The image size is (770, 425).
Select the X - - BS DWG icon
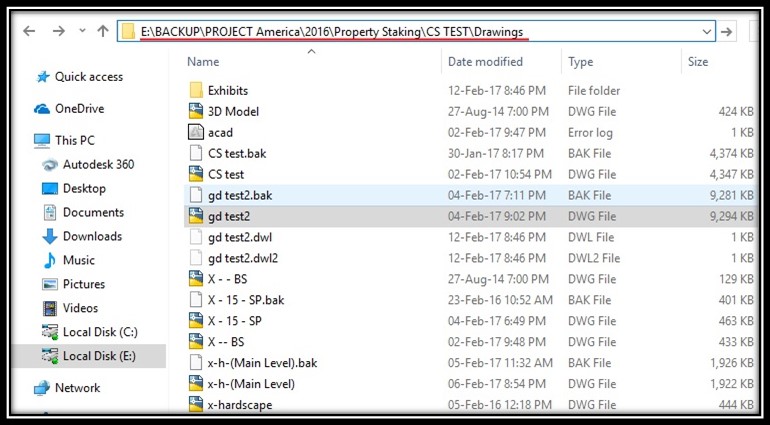(x=196, y=279)
